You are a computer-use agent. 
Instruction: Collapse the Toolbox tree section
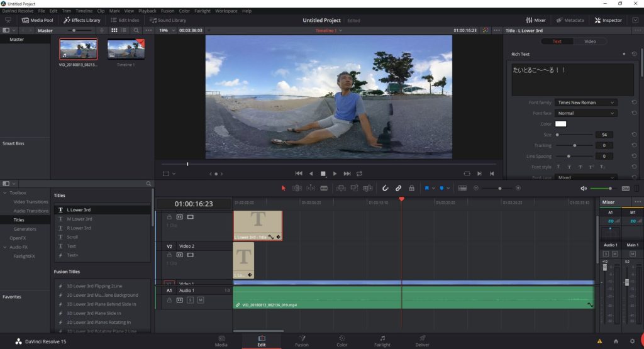5,192
